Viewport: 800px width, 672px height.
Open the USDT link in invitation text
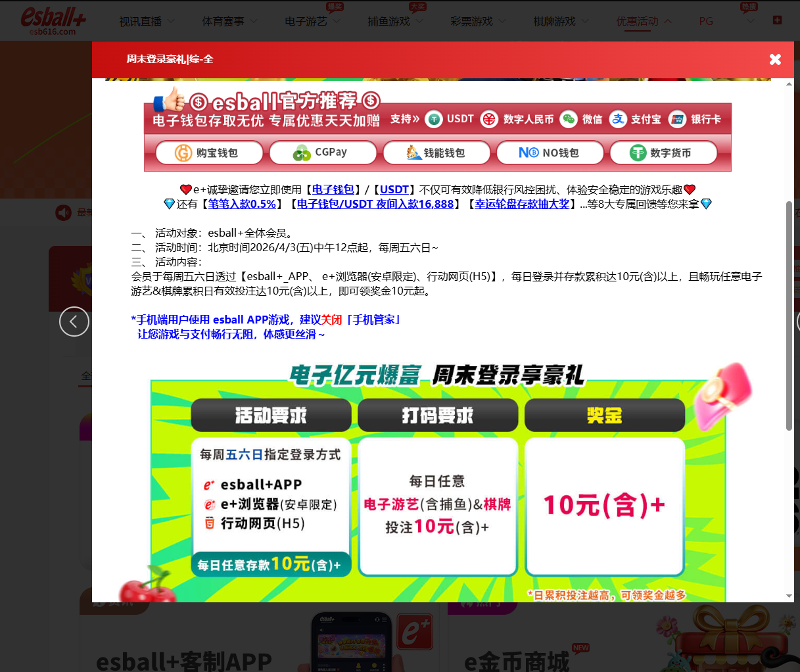(x=394, y=189)
